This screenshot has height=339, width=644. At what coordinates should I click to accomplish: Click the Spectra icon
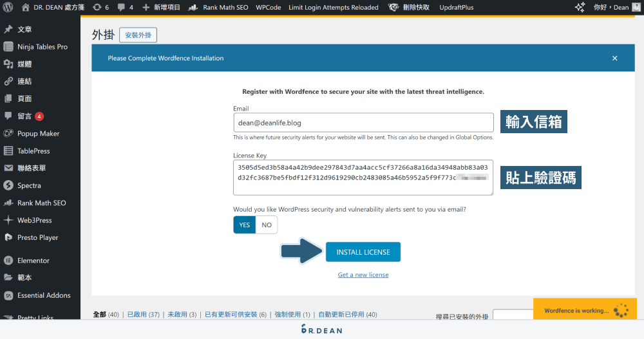[8, 185]
